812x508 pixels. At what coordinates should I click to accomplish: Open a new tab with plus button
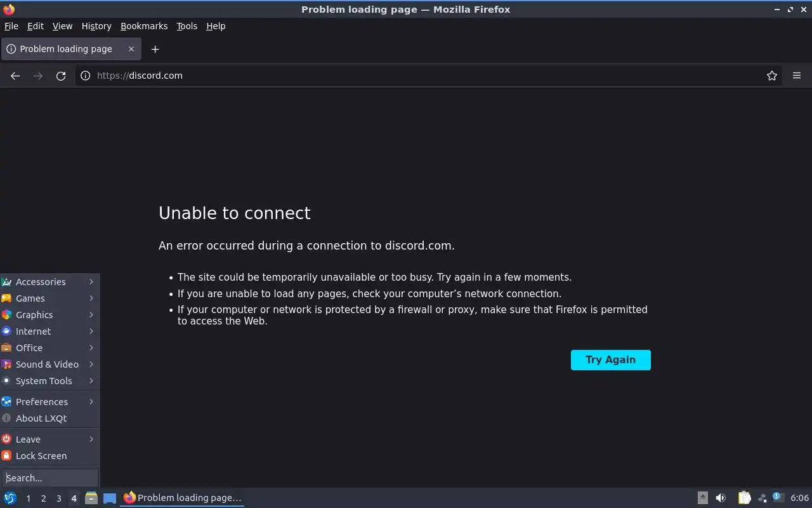[155, 49]
